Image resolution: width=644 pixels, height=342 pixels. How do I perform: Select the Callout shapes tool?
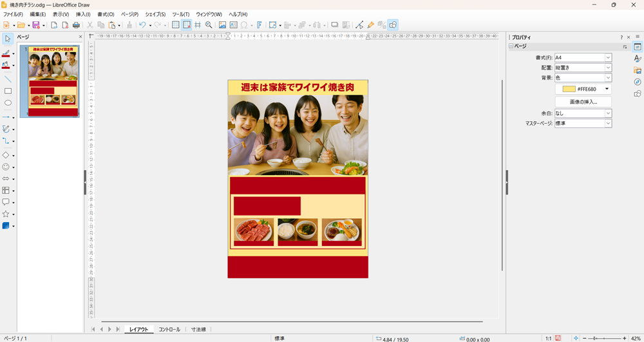pyautogui.click(x=6, y=202)
